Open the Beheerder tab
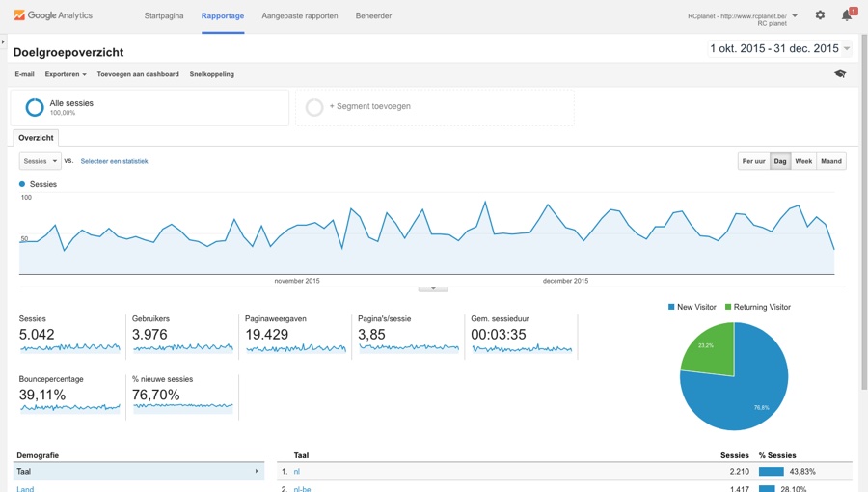The image size is (868, 492). point(373,16)
